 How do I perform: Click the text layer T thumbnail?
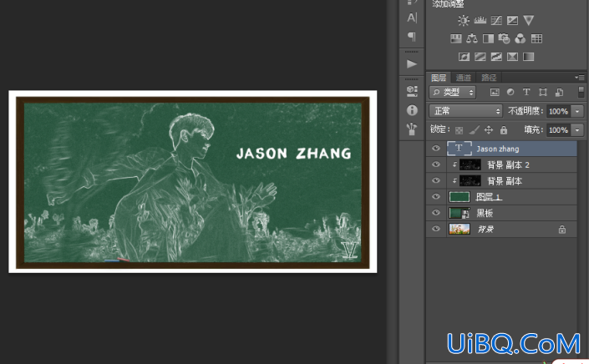[459, 149]
